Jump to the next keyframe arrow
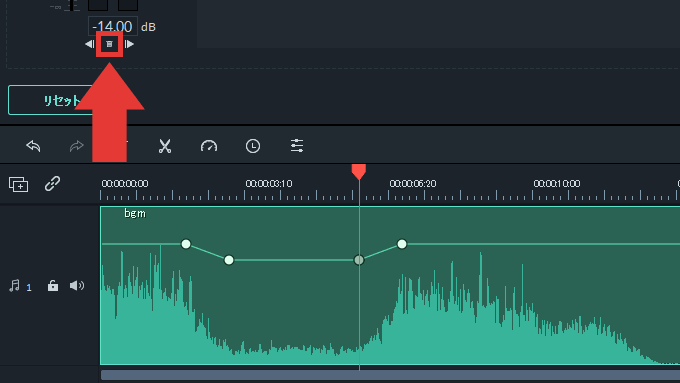Viewport: 680px width, 383px height. (x=129, y=44)
